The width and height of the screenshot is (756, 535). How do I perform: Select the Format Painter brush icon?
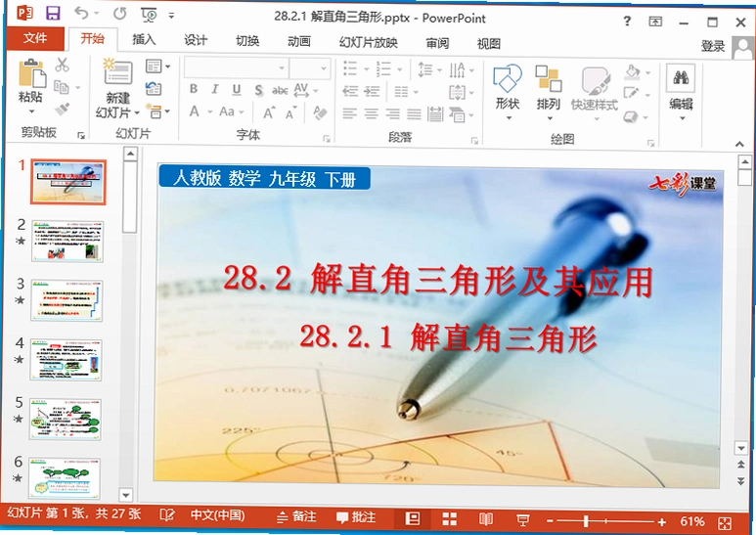tap(62, 110)
